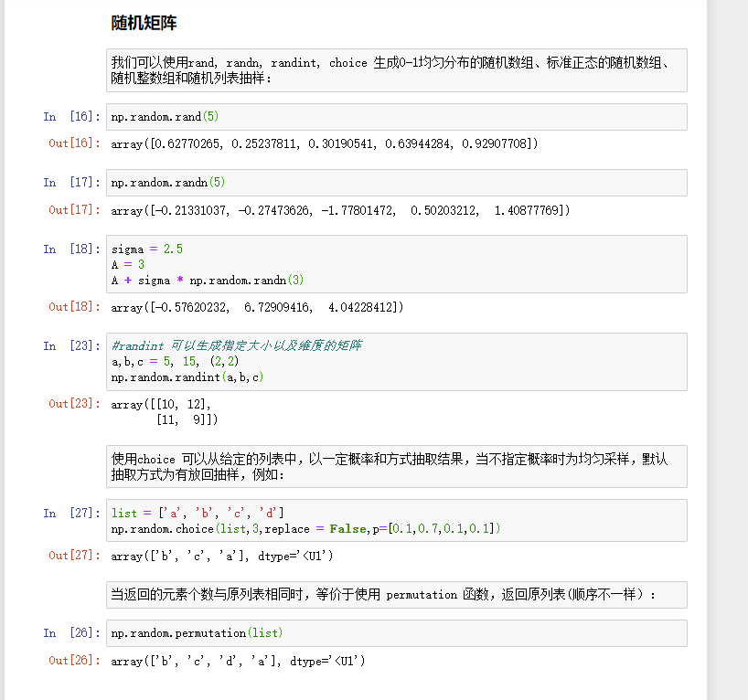The image size is (748, 700).
Task: Select output array starting with -0.57620232
Action: point(257,308)
